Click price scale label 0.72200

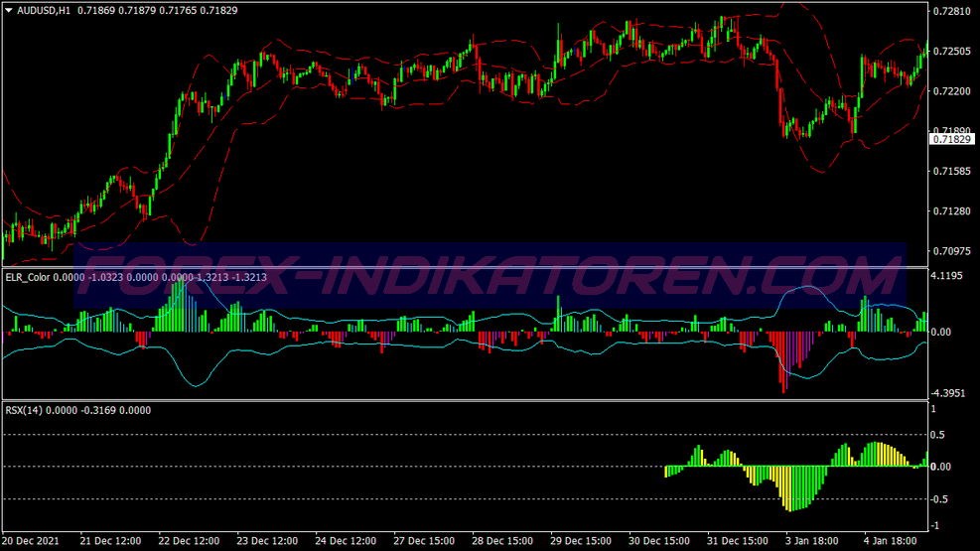click(x=952, y=91)
